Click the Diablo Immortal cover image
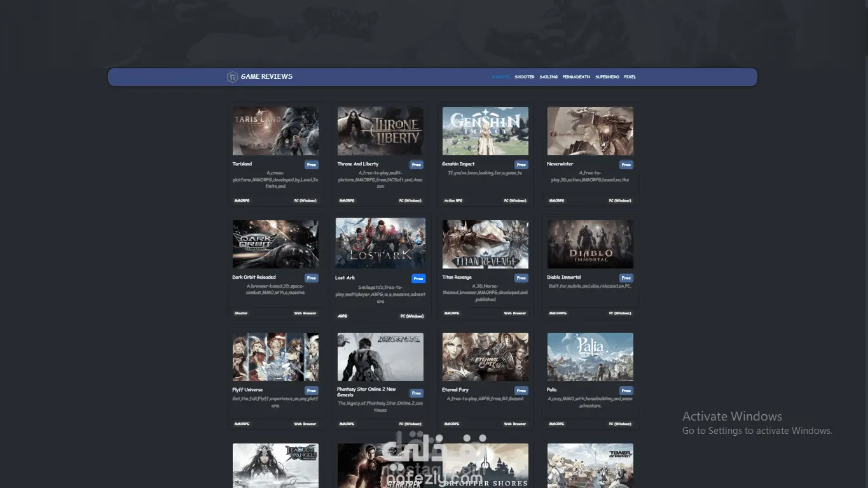This screenshot has height=488, width=868. [x=590, y=244]
